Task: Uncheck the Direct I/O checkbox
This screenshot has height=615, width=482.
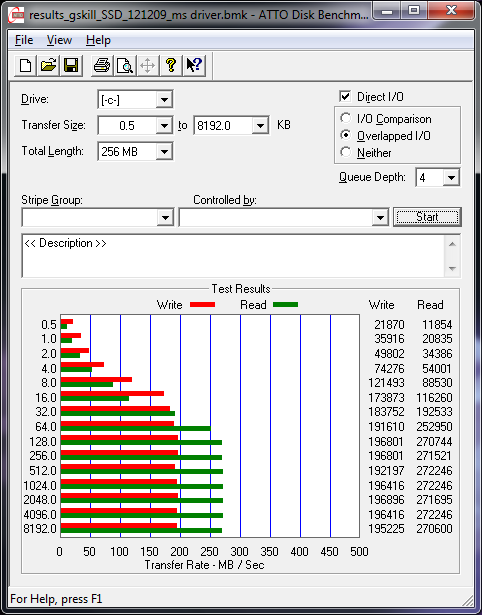Action: pyautogui.click(x=345, y=96)
